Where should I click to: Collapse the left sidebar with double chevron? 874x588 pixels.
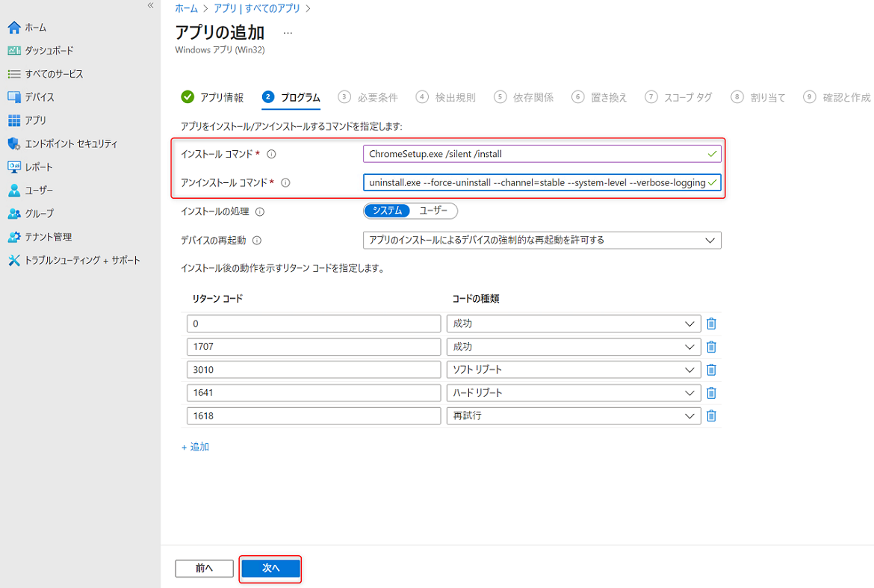[150, 5]
